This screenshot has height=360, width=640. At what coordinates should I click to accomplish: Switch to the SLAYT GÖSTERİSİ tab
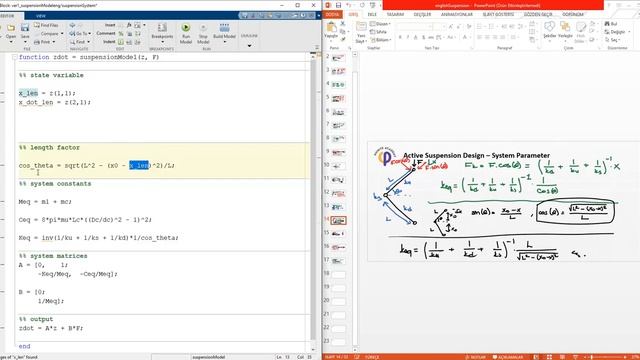click(x=498, y=14)
